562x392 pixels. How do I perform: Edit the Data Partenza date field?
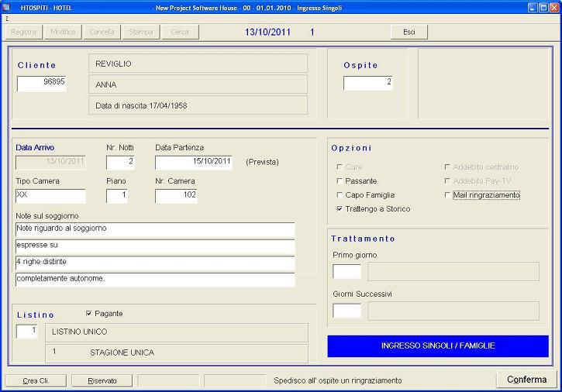pos(194,162)
